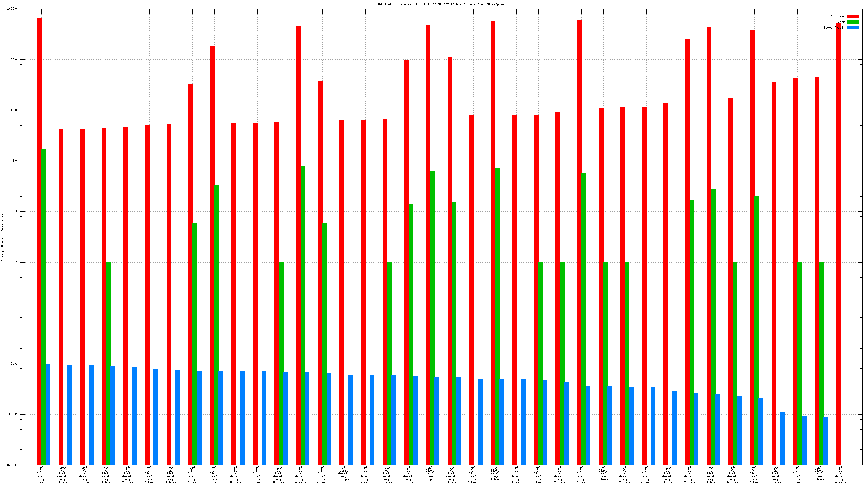Click the Message Count y-axis label
868x488 pixels.
click(2, 237)
